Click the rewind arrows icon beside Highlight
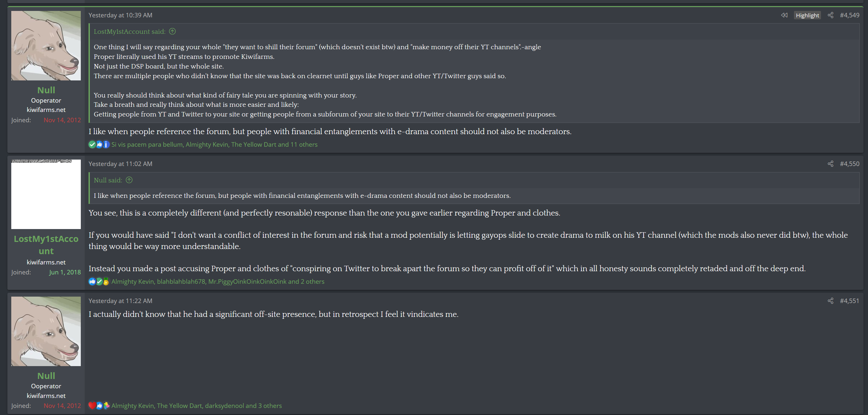The image size is (868, 415). coord(784,15)
